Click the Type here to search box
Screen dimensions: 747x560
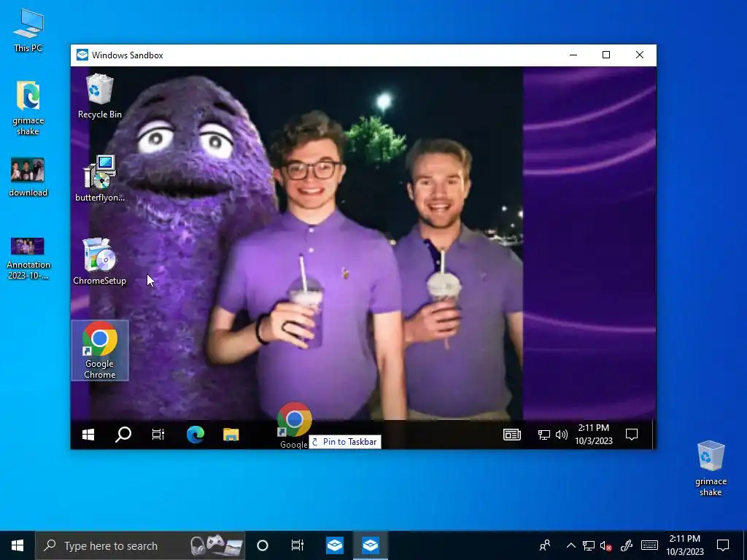point(140,545)
